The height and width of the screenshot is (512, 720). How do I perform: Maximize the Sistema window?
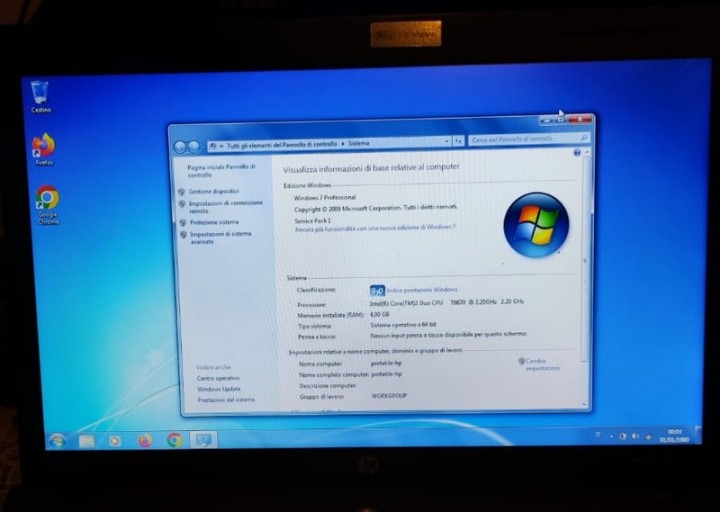click(561, 119)
